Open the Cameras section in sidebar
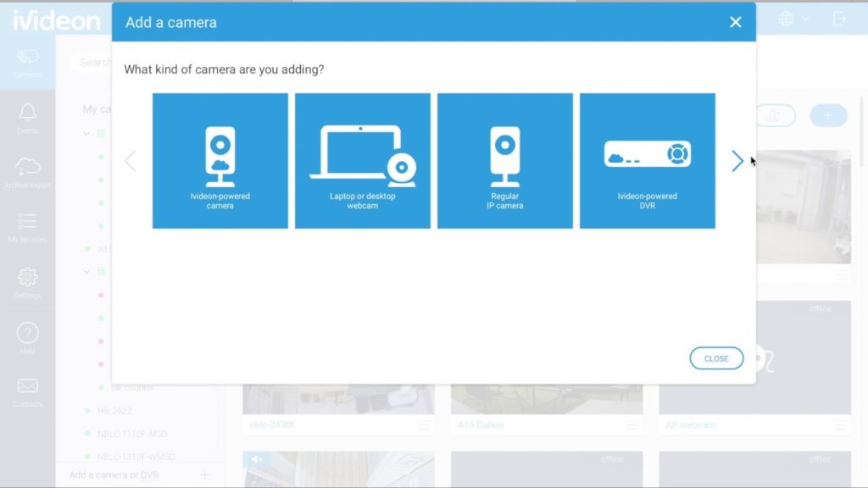Screen dimensions: 868x488 point(28,63)
